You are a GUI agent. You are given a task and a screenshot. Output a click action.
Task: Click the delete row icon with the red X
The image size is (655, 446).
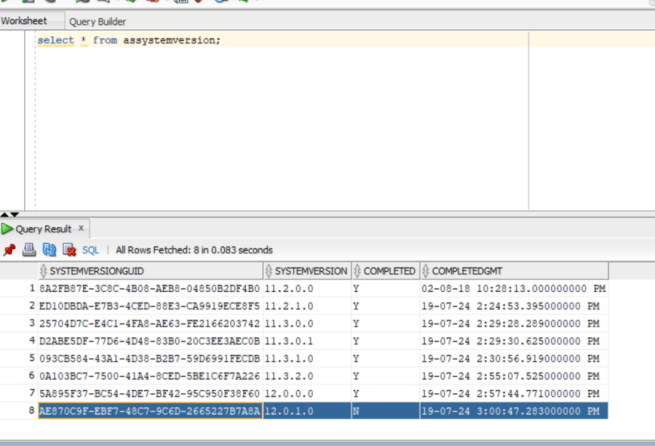tap(69, 250)
